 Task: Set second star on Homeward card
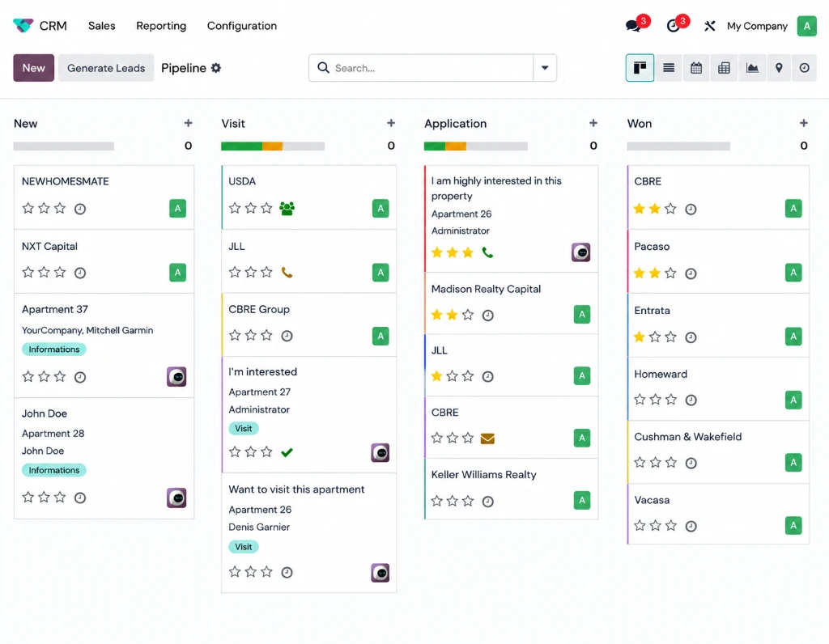click(655, 400)
